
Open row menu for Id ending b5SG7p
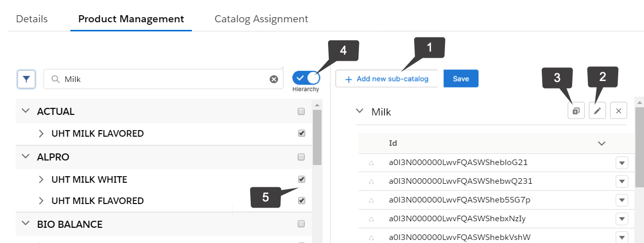pos(622,200)
